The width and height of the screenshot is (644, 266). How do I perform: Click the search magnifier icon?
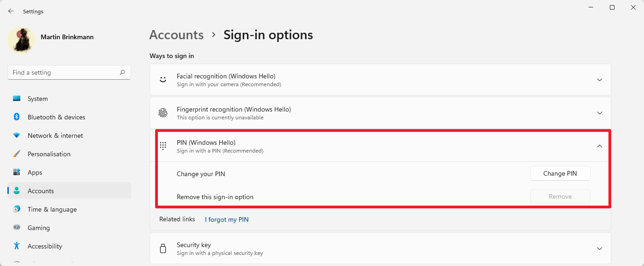(122, 72)
